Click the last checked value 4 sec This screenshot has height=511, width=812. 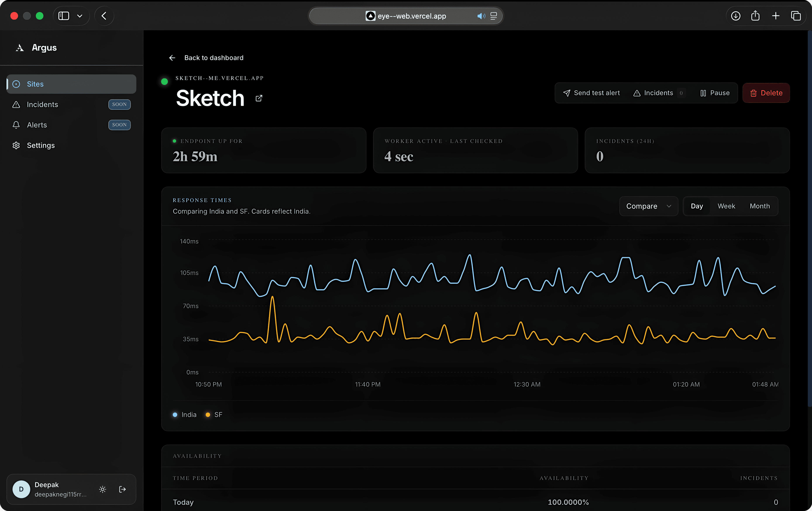(399, 157)
